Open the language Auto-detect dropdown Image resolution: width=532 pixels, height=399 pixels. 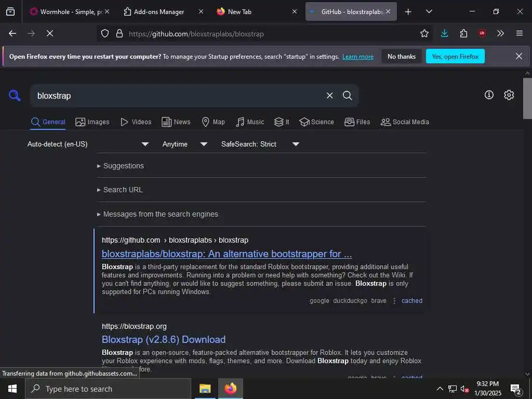(88, 144)
